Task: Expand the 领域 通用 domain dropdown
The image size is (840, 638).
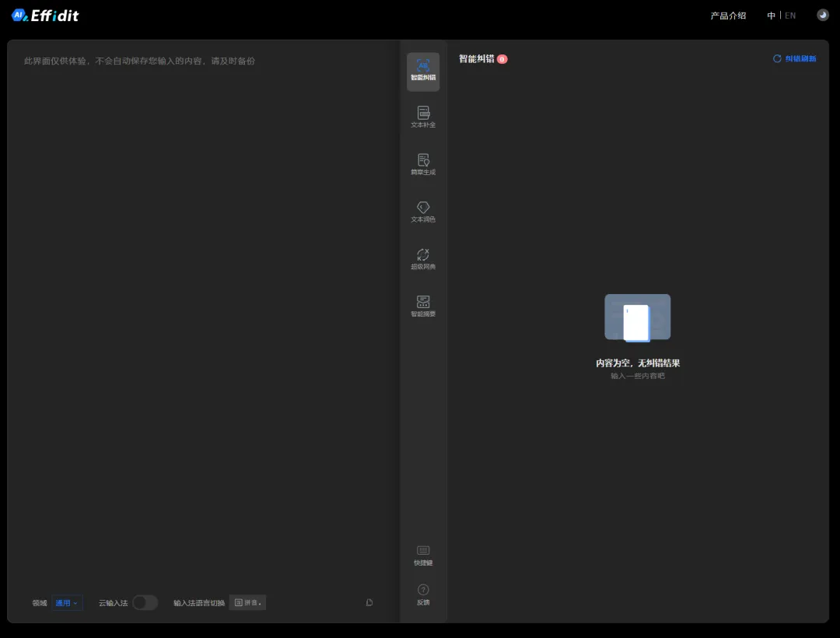Action: point(67,603)
